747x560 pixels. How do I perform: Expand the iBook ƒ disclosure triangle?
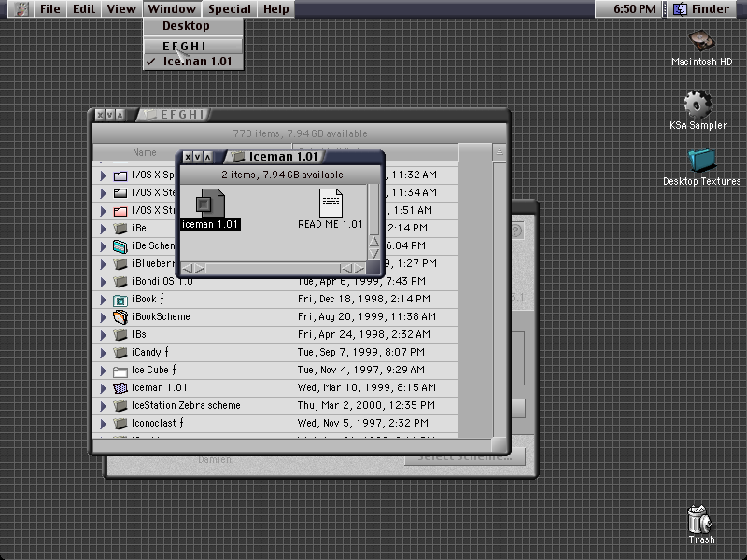[x=103, y=300]
